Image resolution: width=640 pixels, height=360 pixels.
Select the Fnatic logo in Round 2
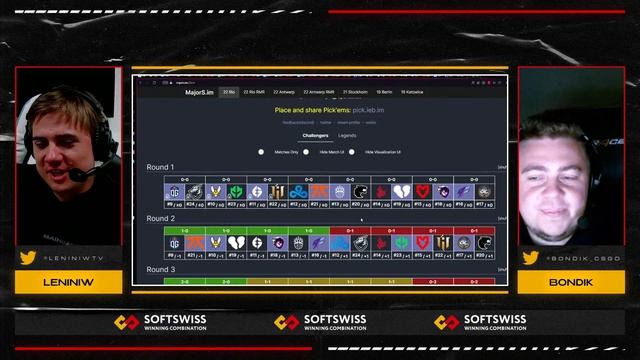coord(195,243)
